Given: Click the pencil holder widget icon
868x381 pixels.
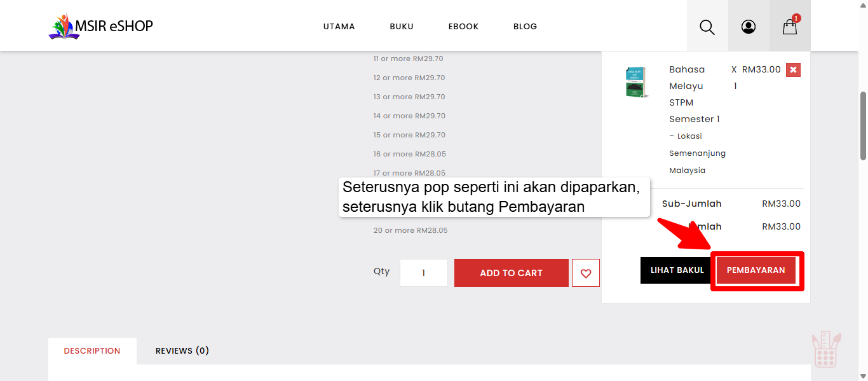Looking at the screenshot, I should 826,349.
